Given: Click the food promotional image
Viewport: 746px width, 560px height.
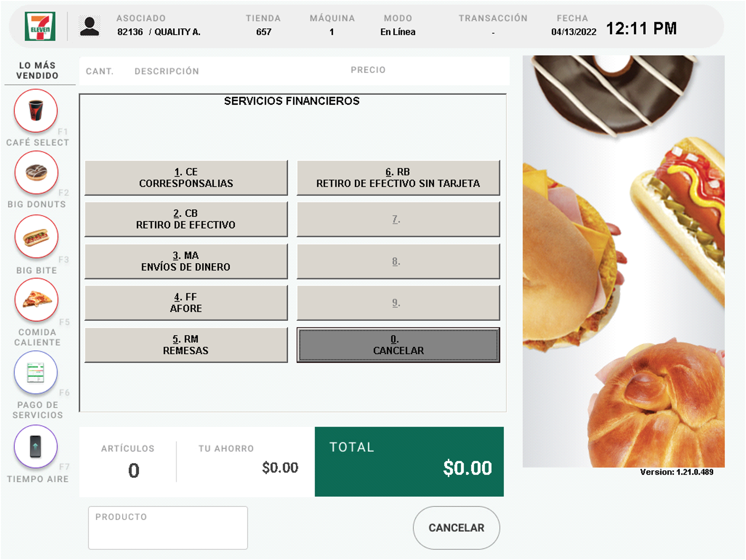Looking at the screenshot, I should point(624,261).
